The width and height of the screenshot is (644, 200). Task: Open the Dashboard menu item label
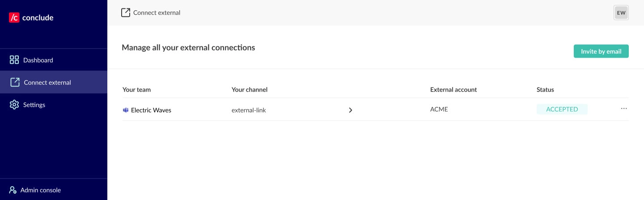coord(38,60)
